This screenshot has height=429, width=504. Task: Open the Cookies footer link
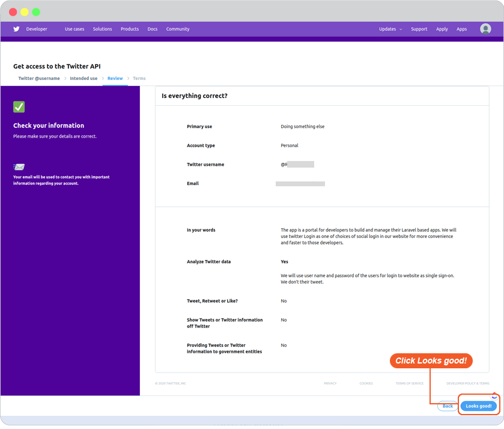366,383
